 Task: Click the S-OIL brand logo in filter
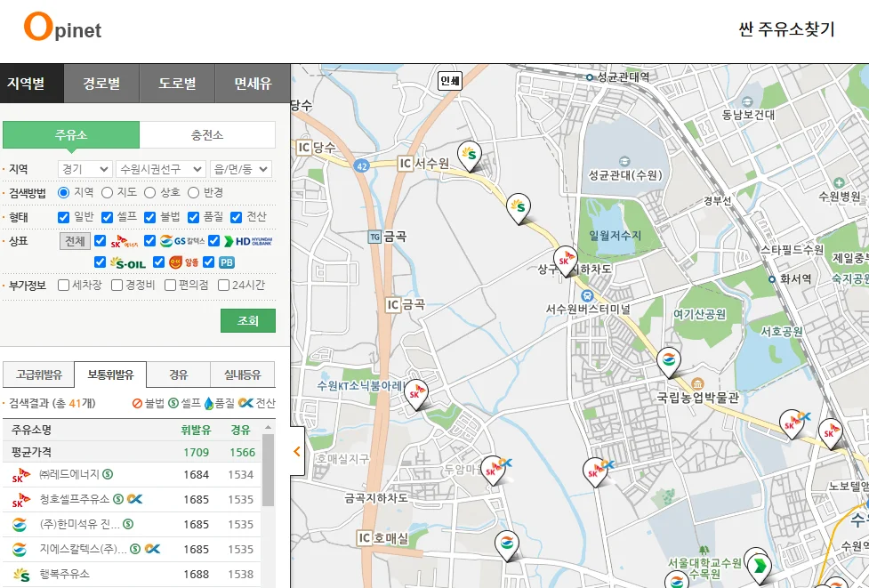[x=128, y=262]
